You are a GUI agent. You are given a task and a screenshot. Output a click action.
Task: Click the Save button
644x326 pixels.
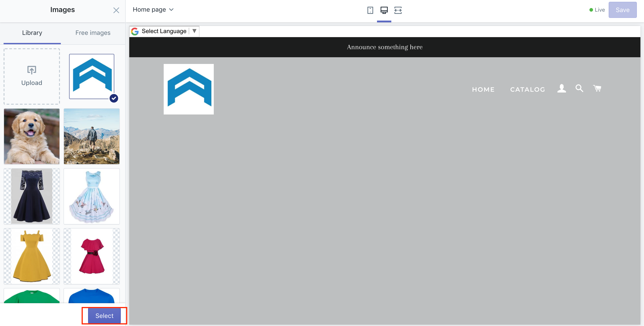pos(623,10)
